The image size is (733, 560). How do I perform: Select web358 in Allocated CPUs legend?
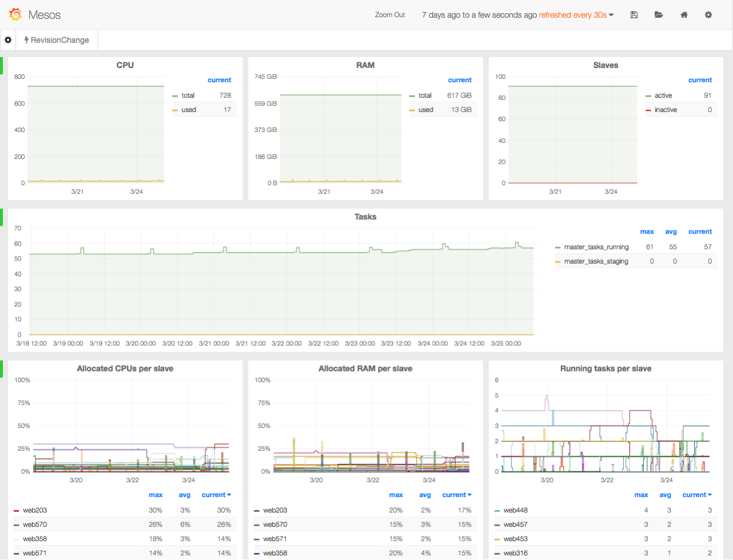click(x=35, y=539)
